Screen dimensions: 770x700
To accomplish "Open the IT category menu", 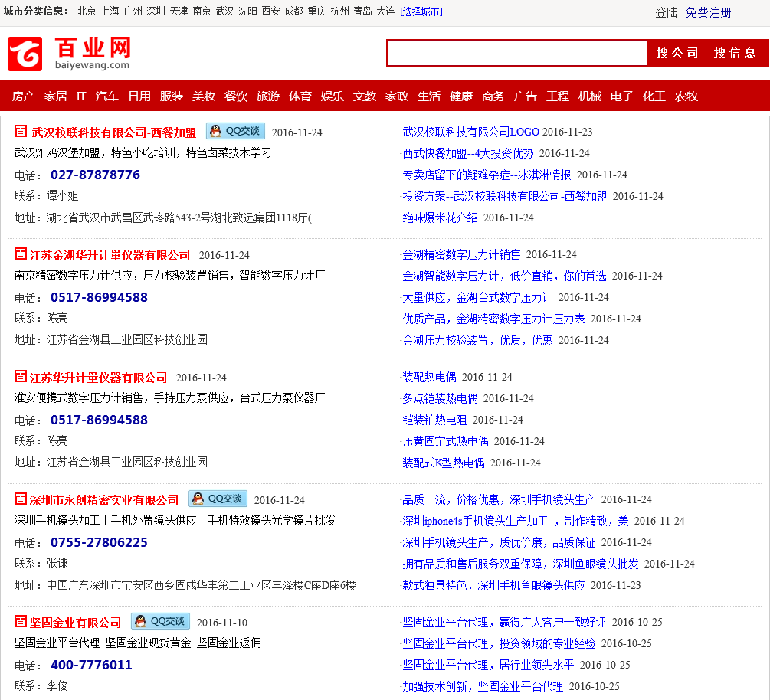I will (x=81, y=96).
